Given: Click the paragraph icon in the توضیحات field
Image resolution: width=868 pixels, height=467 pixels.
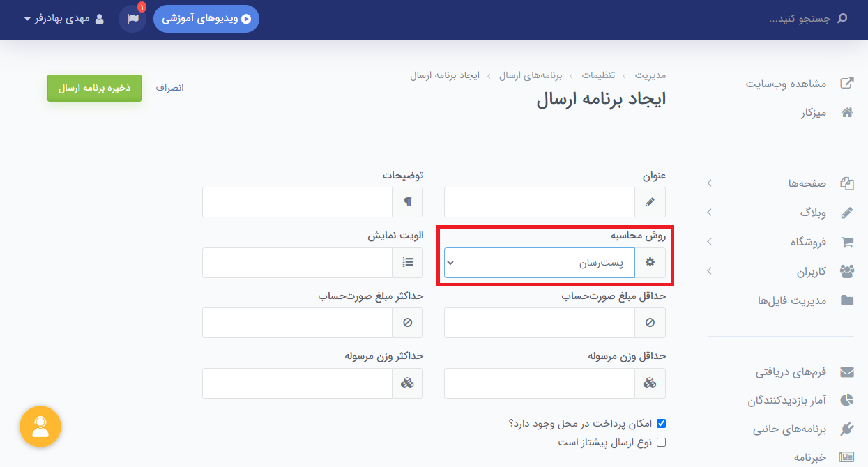Looking at the screenshot, I should [x=408, y=202].
